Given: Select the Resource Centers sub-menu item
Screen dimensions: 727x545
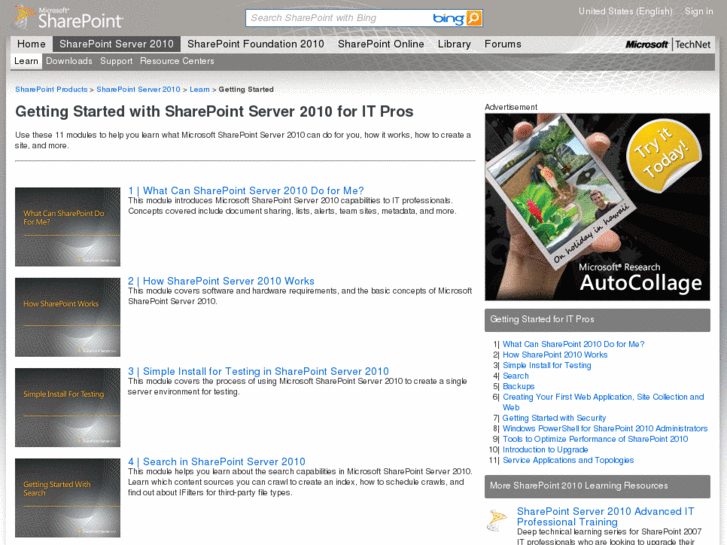Looking at the screenshot, I should (x=177, y=61).
